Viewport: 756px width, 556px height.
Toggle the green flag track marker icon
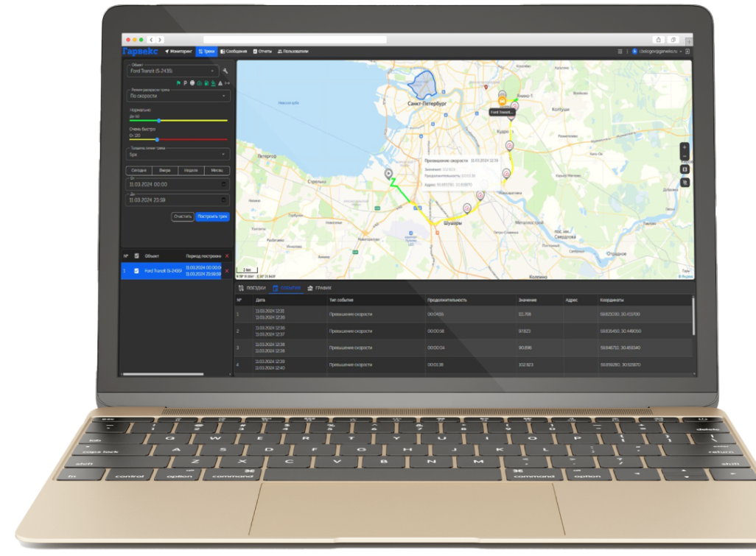[x=178, y=83]
